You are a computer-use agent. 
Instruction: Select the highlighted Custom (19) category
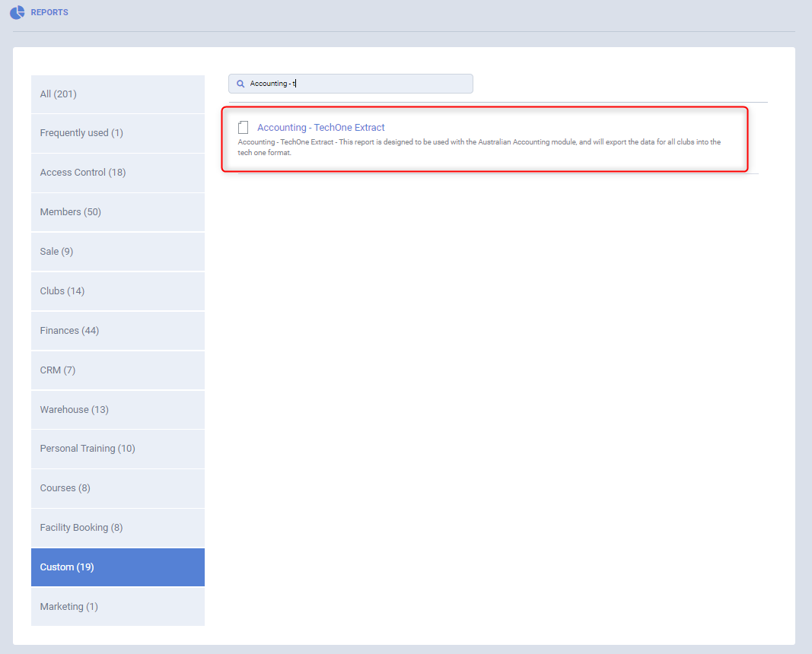pyautogui.click(x=117, y=567)
